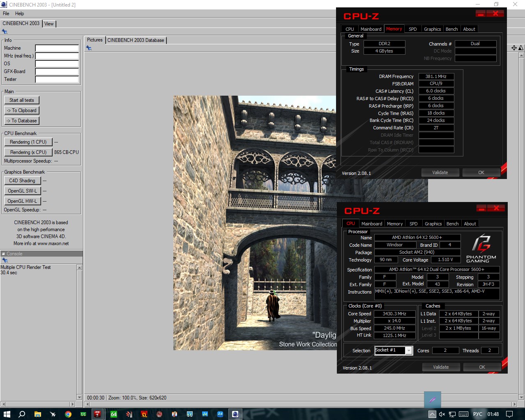Open About tab in lower CPU-Z window
The width and height of the screenshot is (525, 420).
point(470,224)
